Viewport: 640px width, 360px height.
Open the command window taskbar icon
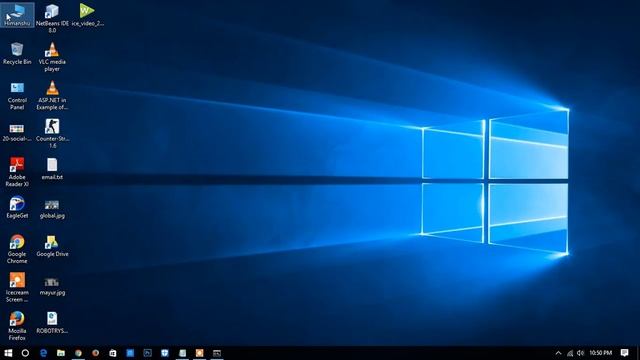[217, 353]
